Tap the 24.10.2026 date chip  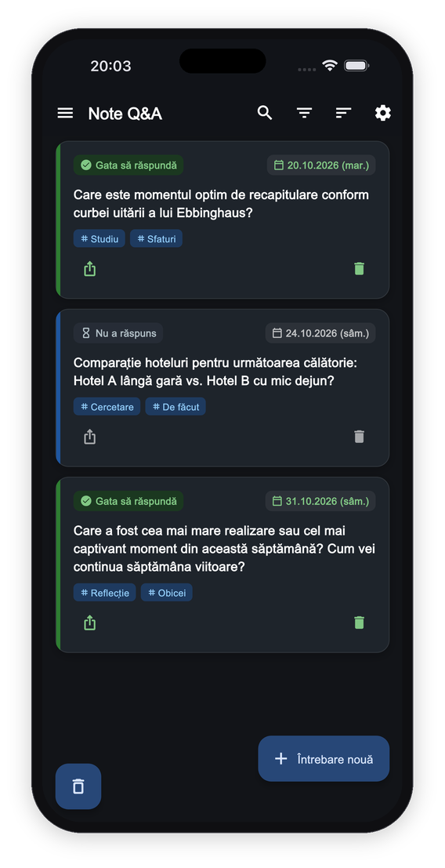point(321,333)
